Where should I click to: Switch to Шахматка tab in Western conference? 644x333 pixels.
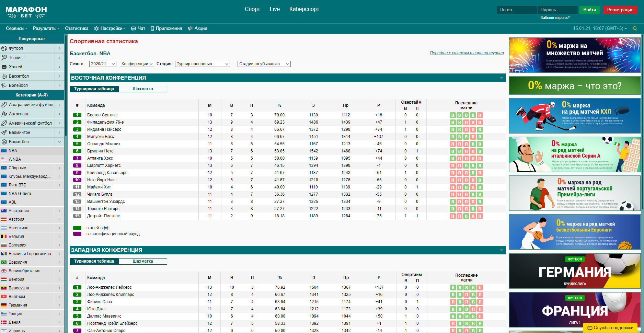(143, 261)
